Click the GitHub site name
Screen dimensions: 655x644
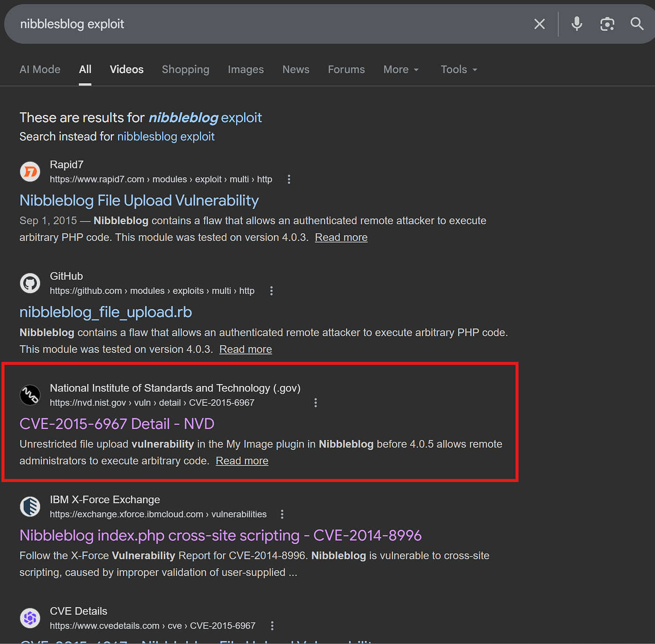pos(66,276)
